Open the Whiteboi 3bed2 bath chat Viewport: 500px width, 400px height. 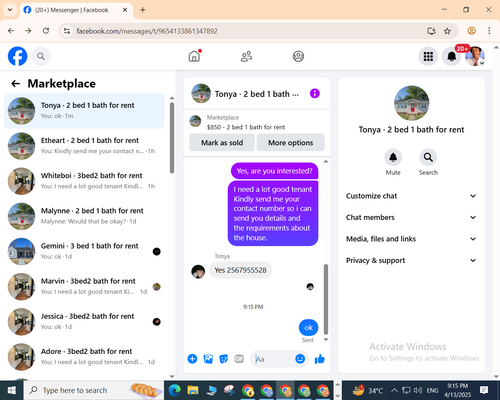[84, 181]
